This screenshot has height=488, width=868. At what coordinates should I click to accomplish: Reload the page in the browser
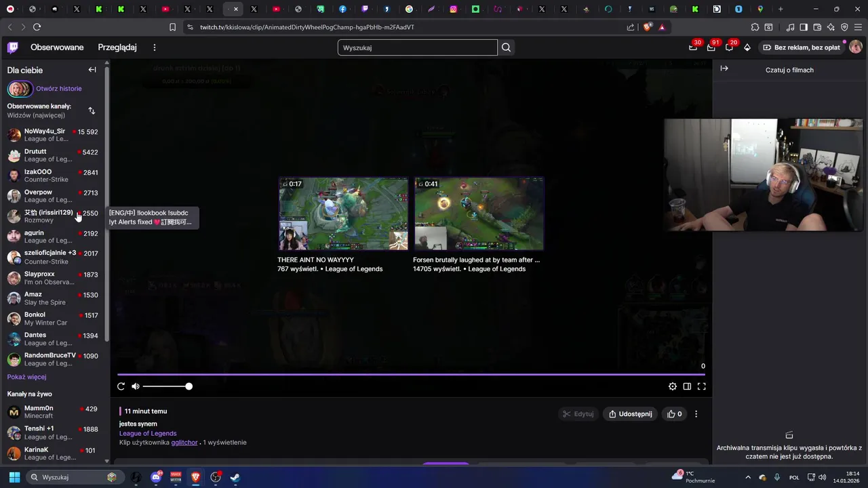[37, 27]
